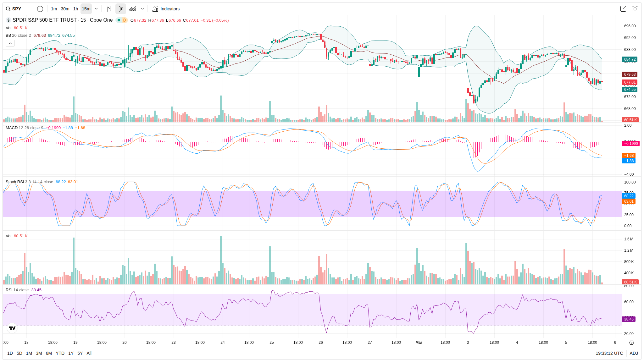
Task: Select the 3M date range
Action: (39, 353)
